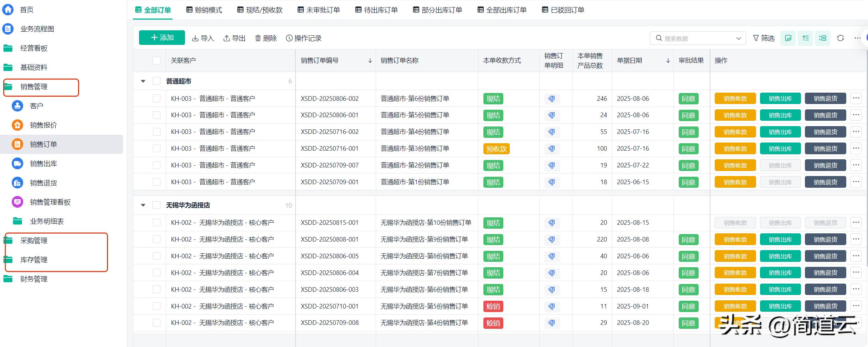This screenshot has height=347, width=868.
Task: Open 销售出库 from the sidebar
Action: [42, 163]
